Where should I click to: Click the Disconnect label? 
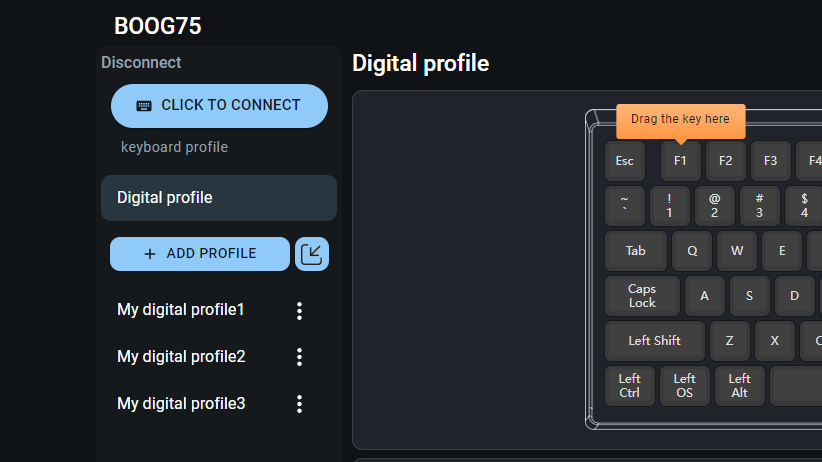click(x=141, y=62)
